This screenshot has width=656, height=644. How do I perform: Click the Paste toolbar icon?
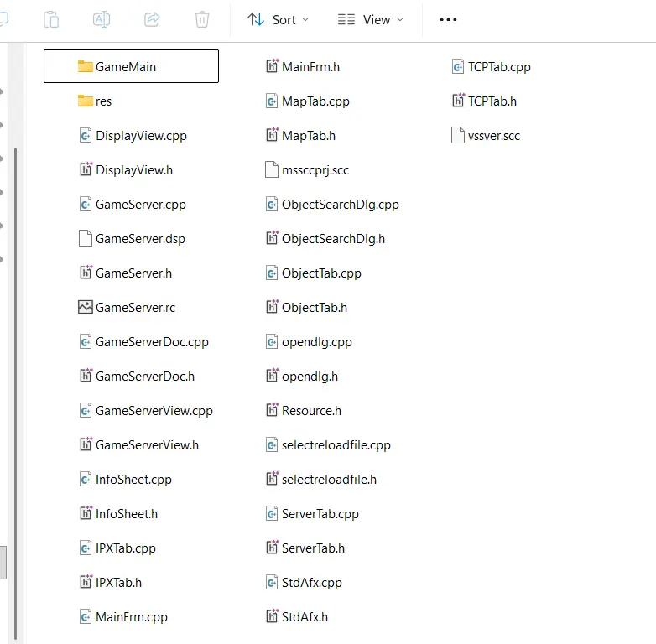51,19
